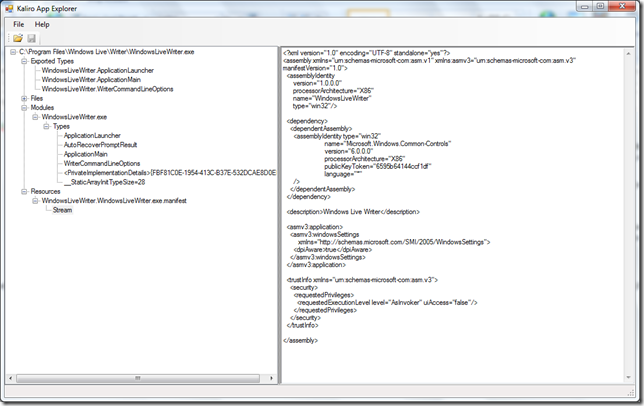Select the PrivateImplementationDetails type item
Image resolution: width=644 pixels, height=406 pixels.
[170, 173]
